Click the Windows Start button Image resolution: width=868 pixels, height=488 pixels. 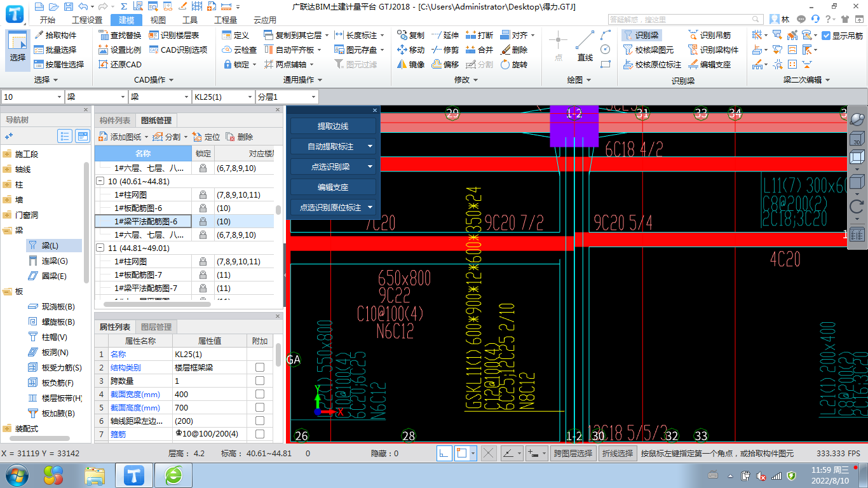coord(16,475)
